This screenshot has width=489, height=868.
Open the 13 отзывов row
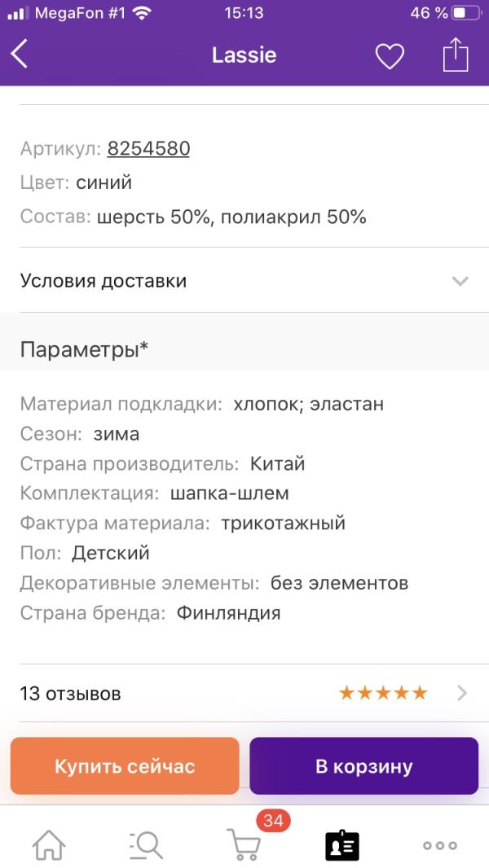click(71, 694)
